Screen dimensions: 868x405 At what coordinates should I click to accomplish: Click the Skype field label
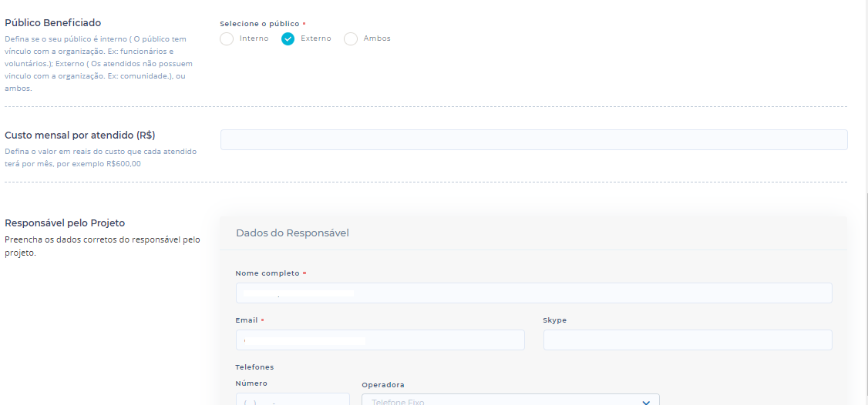[x=555, y=320]
